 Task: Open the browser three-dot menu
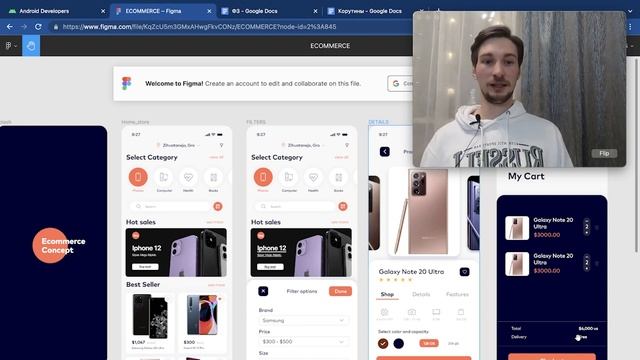coord(630,27)
